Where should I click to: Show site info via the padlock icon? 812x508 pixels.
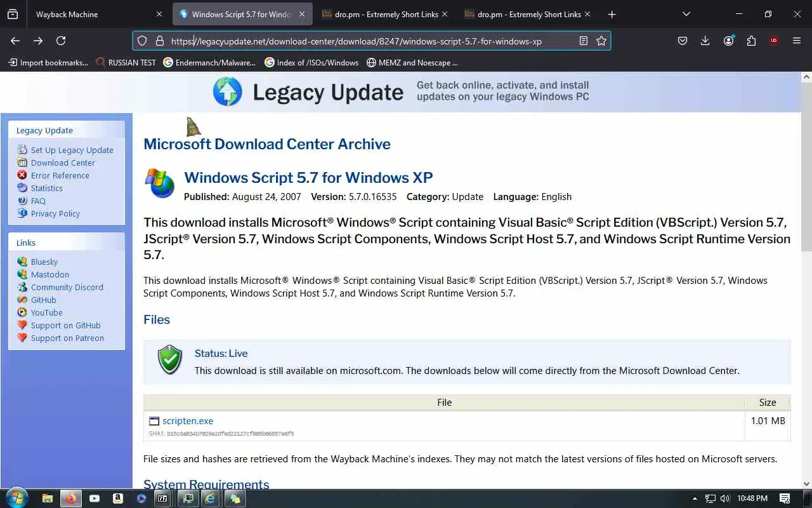(159, 41)
